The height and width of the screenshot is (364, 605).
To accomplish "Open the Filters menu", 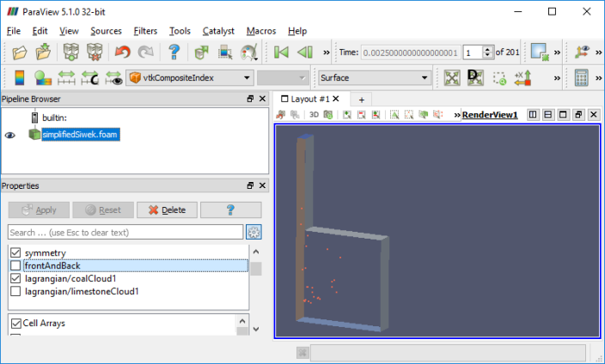I will point(145,31).
